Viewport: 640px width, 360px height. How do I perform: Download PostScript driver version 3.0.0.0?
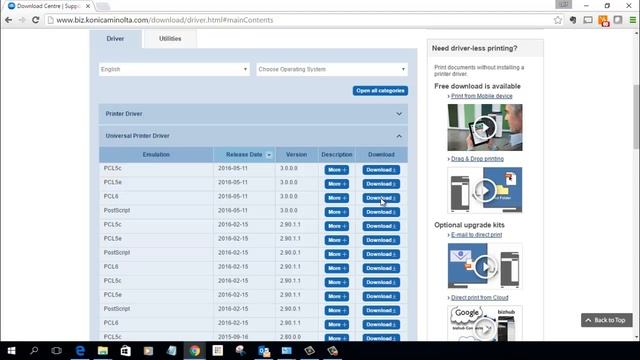coord(381,212)
